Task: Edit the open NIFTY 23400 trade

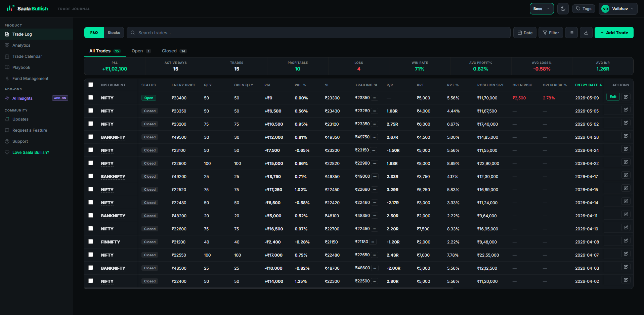Action: pyautogui.click(x=626, y=97)
